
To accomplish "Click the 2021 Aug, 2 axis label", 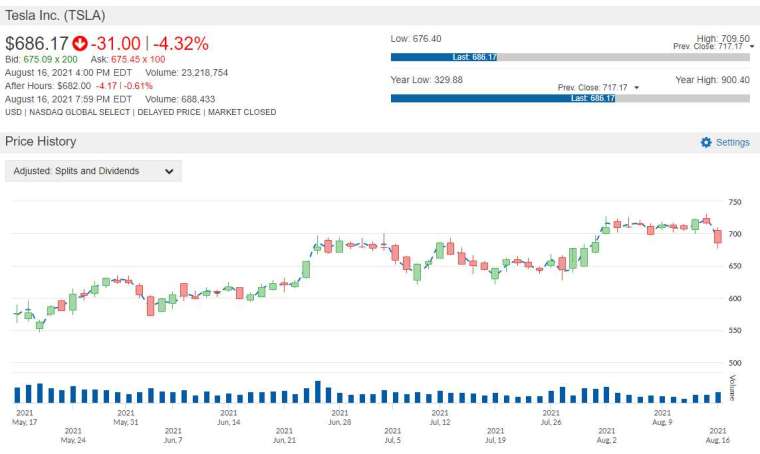I will click(606, 436).
